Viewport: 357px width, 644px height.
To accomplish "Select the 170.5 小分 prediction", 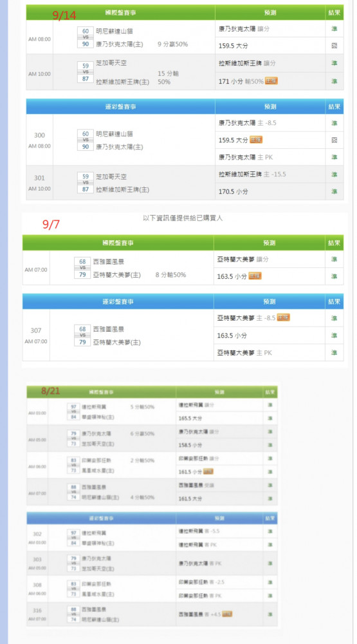I will pos(233,191).
